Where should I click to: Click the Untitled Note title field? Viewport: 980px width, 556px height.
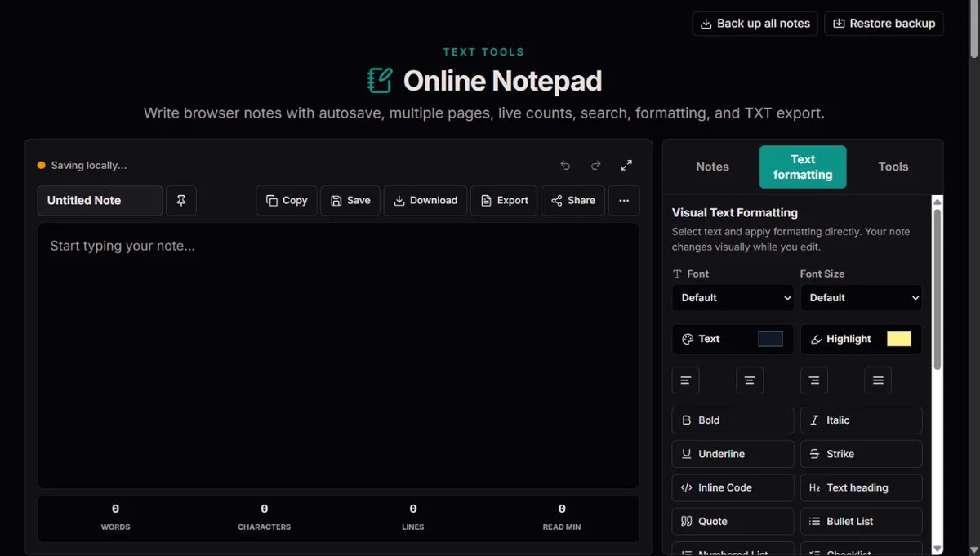100,201
